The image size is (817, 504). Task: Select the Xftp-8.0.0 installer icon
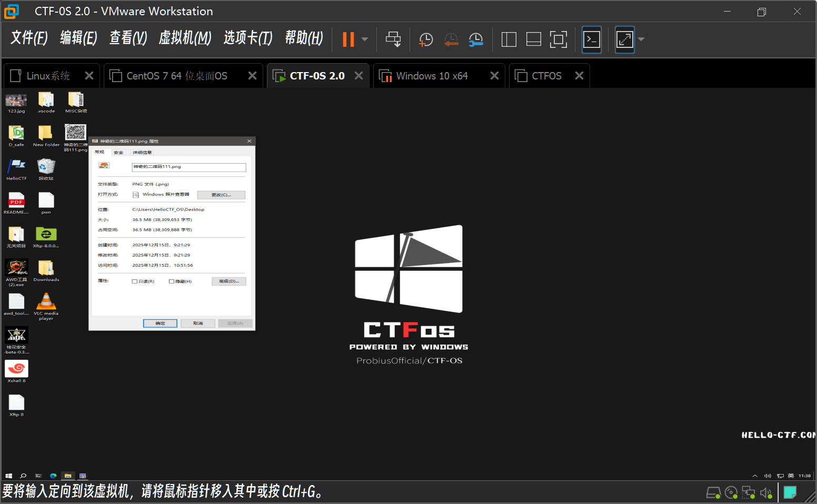46,237
